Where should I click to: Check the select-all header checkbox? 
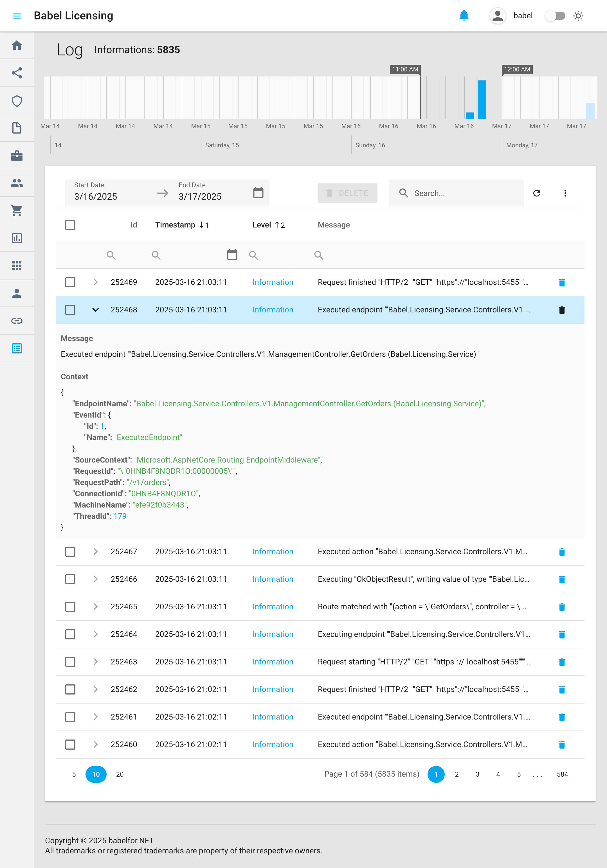coord(70,225)
